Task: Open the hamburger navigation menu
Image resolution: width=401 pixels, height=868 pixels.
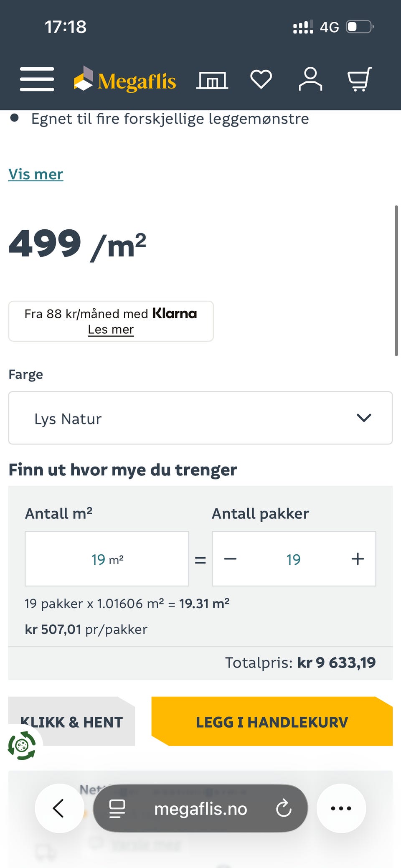Action: point(37,79)
